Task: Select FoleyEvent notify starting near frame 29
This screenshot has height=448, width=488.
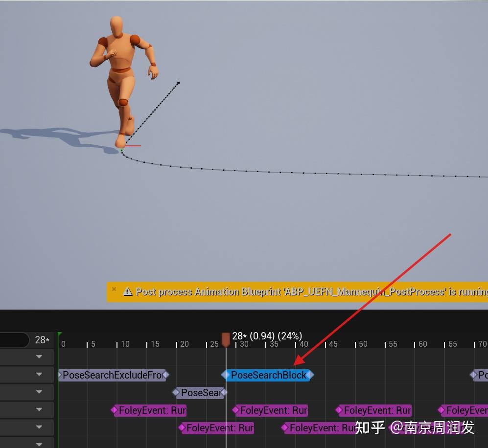Action: click(271, 410)
